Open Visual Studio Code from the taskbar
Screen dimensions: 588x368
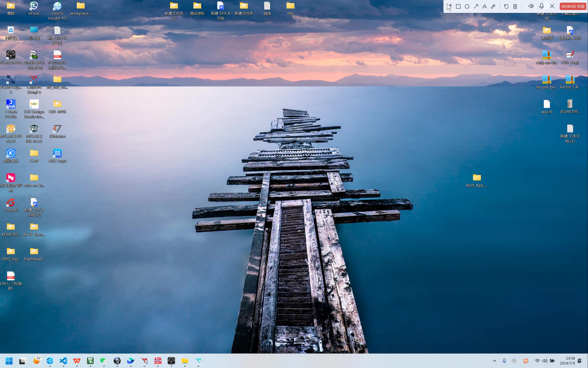pos(63,361)
